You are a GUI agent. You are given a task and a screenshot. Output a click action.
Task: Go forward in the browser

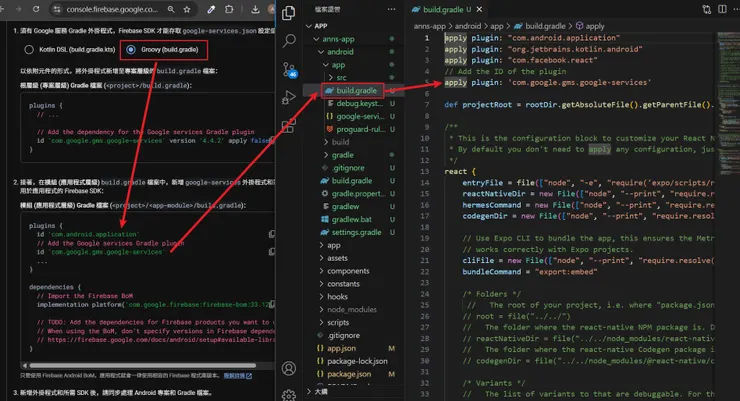18,9
